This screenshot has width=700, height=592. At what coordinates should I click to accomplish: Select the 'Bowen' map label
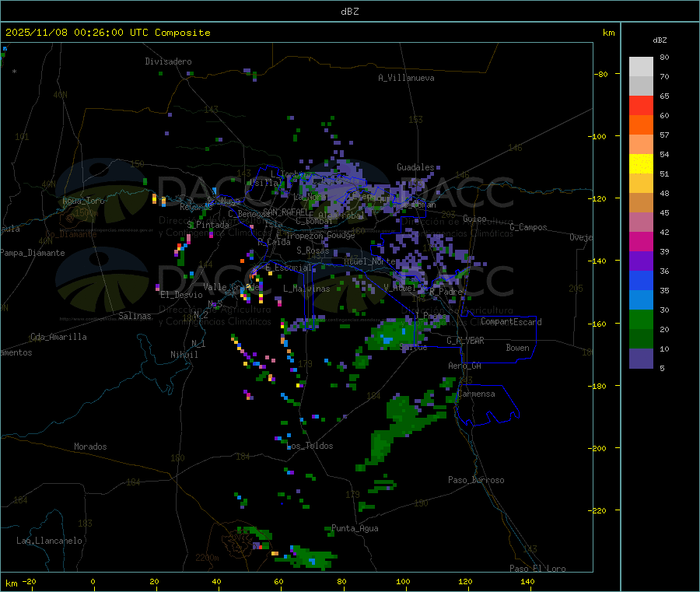[518, 348]
